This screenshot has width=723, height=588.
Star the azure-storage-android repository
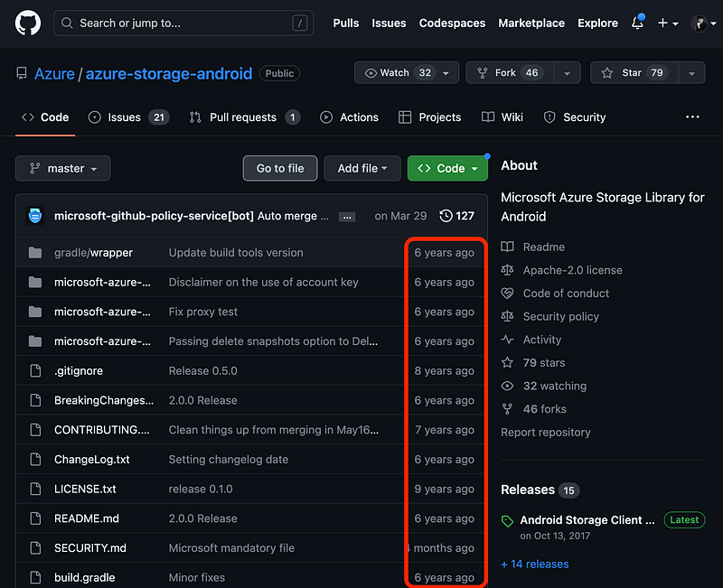[x=634, y=73]
